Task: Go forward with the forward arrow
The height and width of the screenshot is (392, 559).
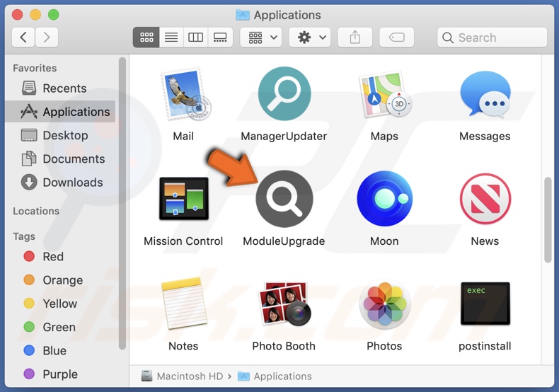Action: pyautogui.click(x=46, y=37)
